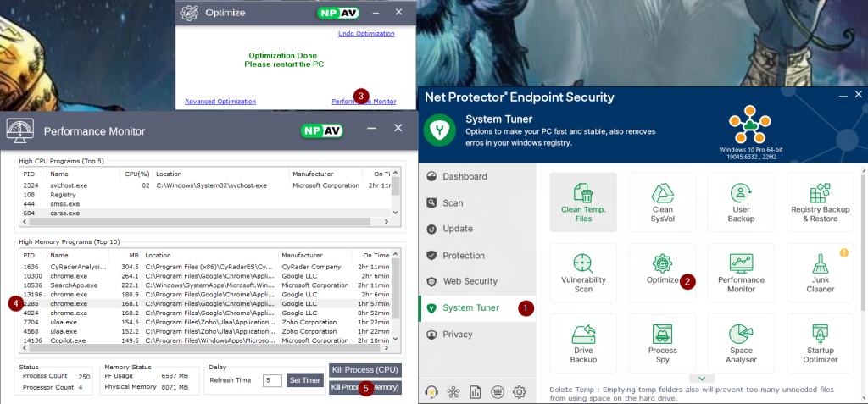Go to the Dashboard section
This screenshot has width=868, height=404.
pyautogui.click(x=465, y=176)
